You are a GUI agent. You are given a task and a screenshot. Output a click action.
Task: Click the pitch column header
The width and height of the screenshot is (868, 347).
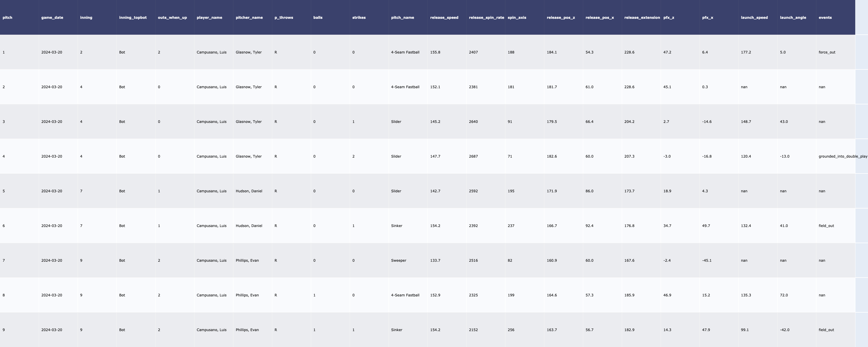8,18
